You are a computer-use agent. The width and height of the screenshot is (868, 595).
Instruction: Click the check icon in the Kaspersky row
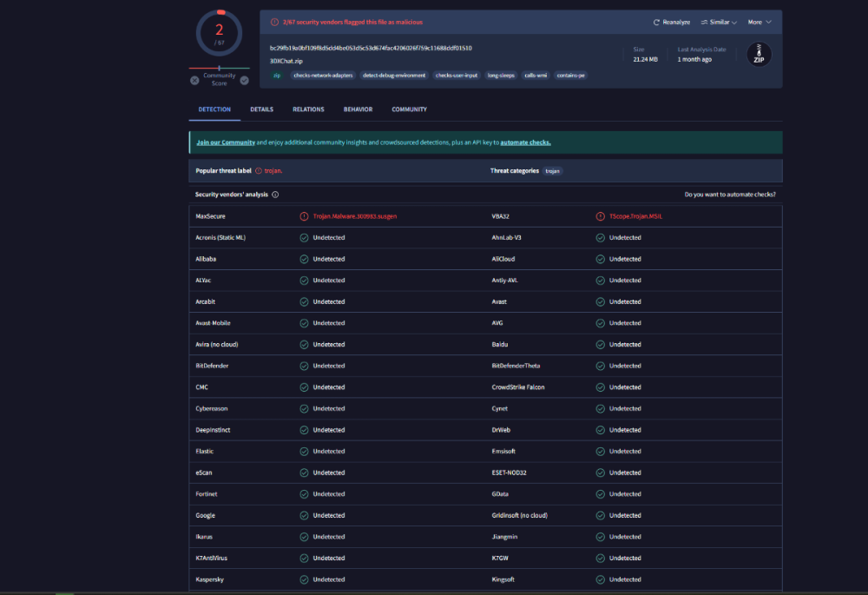(x=304, y=579)
